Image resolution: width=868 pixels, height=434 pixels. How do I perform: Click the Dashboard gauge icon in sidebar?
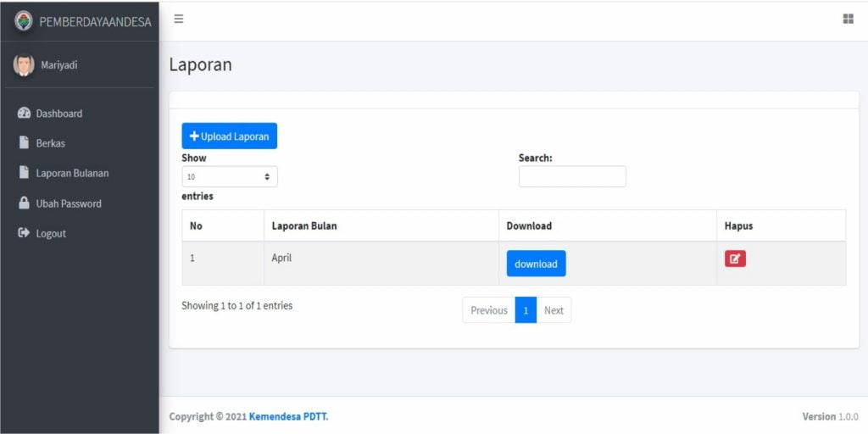tap(24, 114)
